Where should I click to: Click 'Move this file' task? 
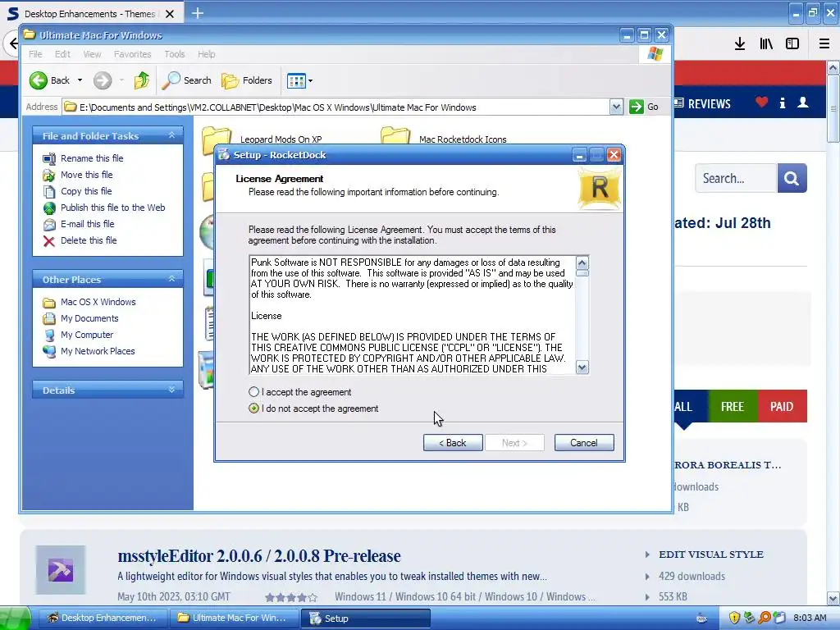coord(86,175)
